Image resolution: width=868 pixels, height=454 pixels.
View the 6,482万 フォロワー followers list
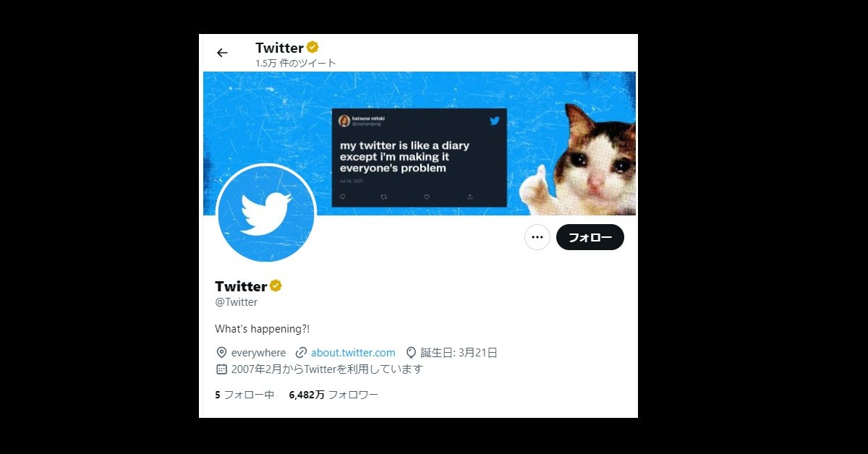(x=333, y=395)
